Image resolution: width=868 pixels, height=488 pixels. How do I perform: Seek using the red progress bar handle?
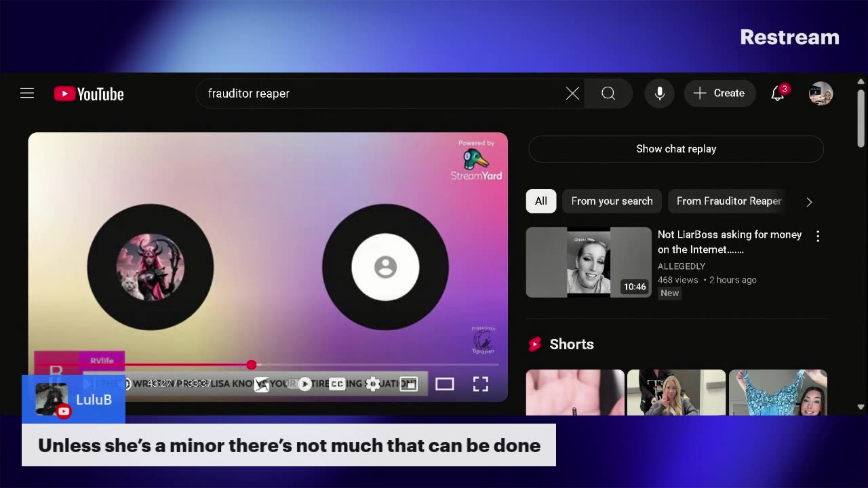[x=252, y=365]
